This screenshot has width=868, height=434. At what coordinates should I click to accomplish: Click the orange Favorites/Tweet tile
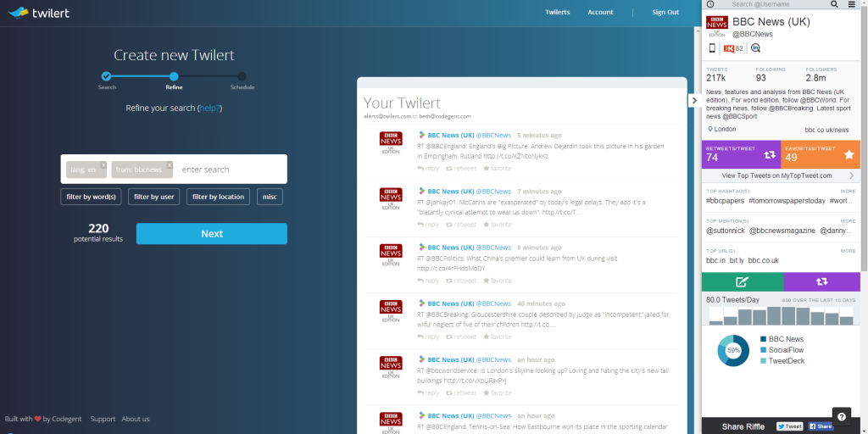[821, 154]
